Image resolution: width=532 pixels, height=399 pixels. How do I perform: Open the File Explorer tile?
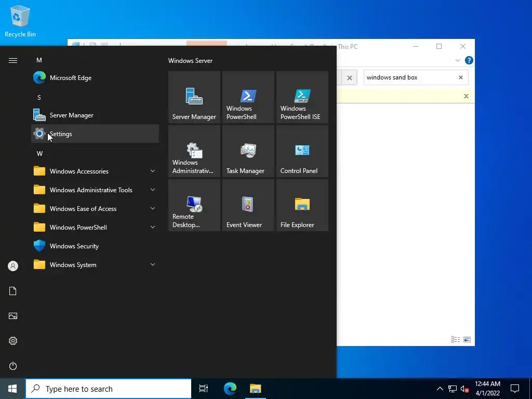tap(302, 205)
